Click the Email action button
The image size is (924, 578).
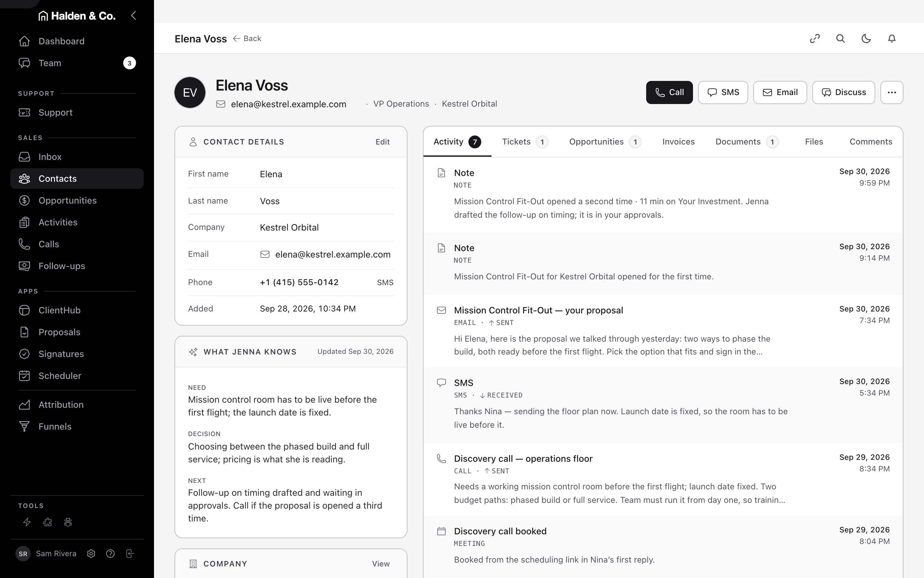(780, 92)
